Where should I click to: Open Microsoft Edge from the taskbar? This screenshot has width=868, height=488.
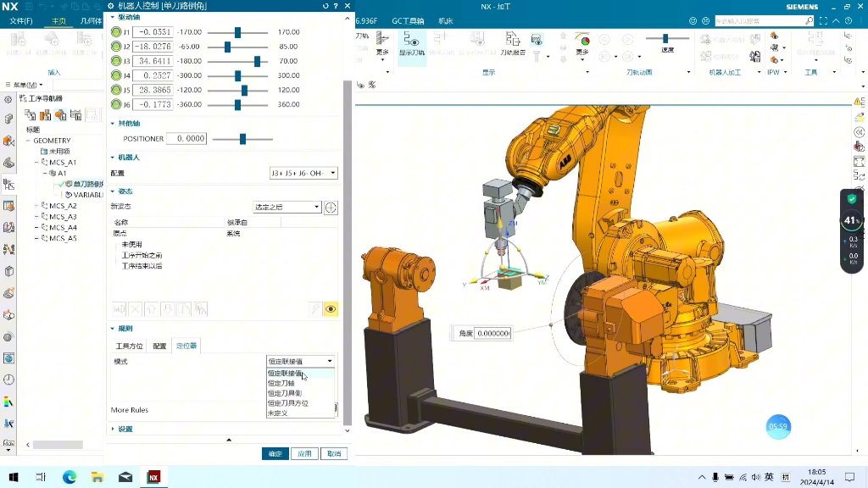pyautogui.click(x=70, y=477)
